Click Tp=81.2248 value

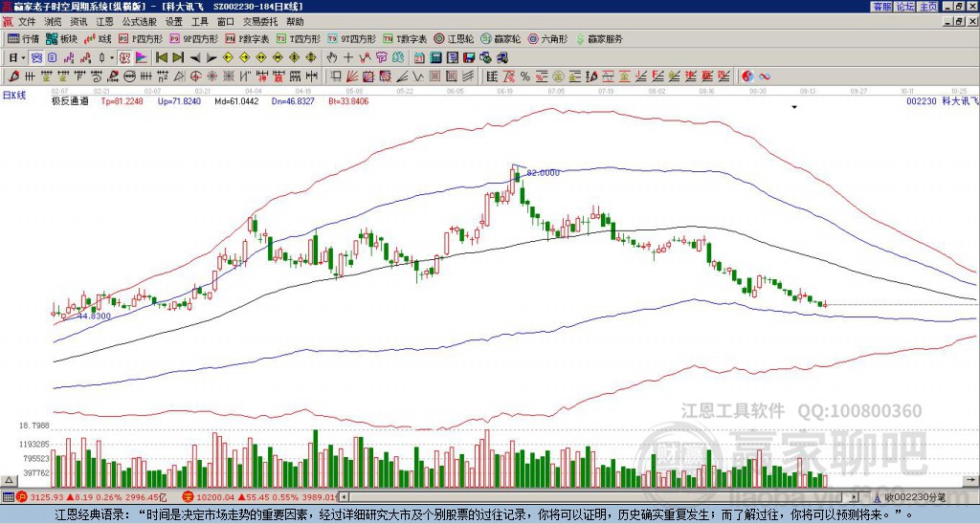point(122,100)
